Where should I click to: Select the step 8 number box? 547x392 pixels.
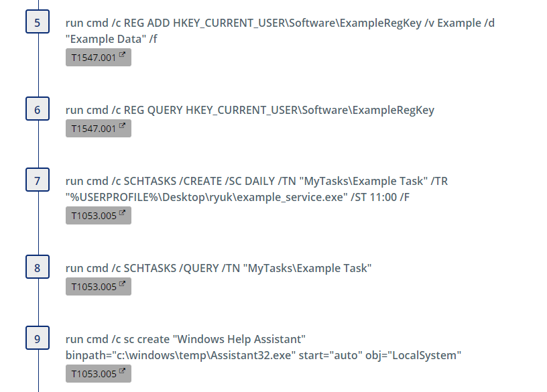(38, 267)
